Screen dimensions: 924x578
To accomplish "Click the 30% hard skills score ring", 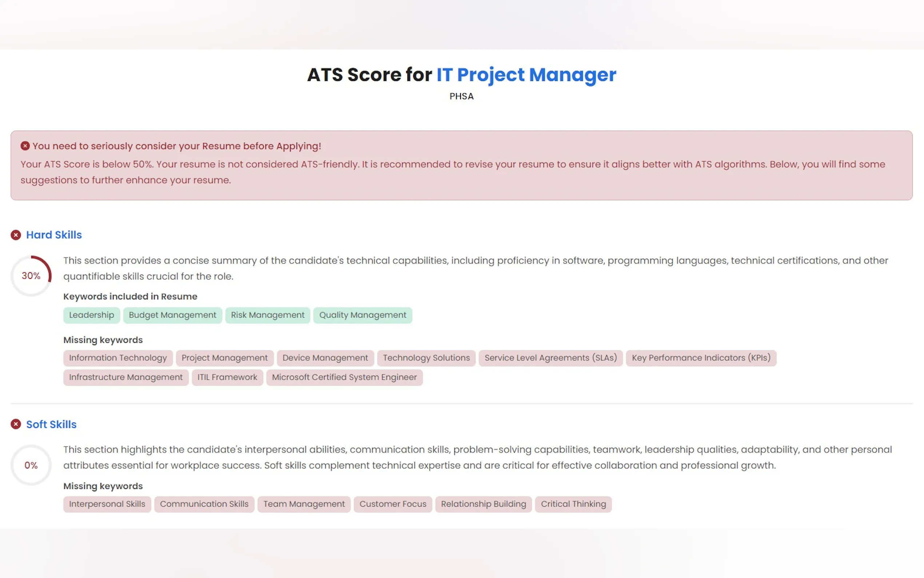I will (x=31, y=276).
